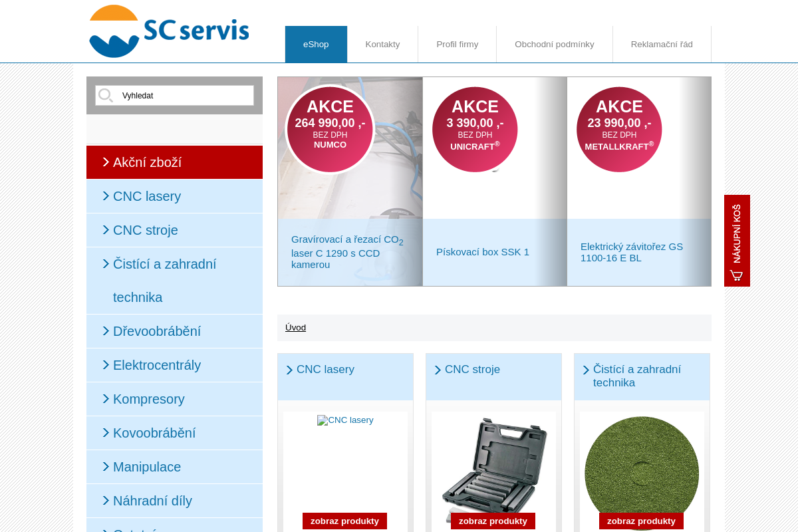Click arrow icon in Čistící a zahradní technika card
798x532 pixels.
pos(586,370)
